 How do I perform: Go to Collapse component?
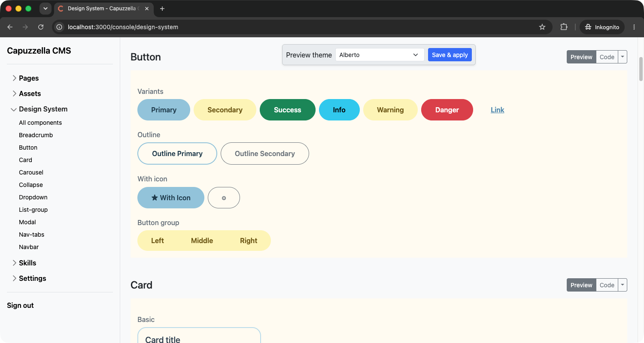pyautogui.click(x=31, y=185)
